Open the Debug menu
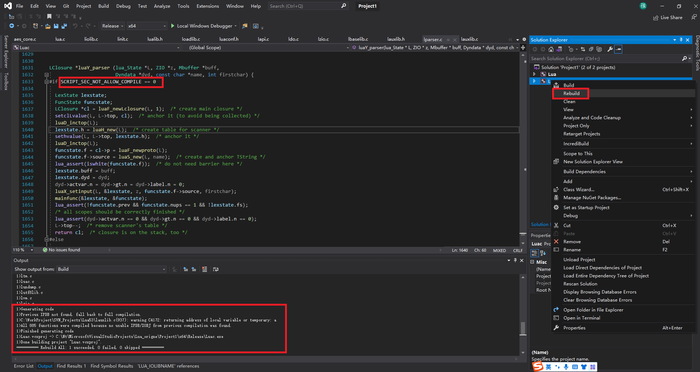This screenshot has width=700, height=372. (123, 6)
